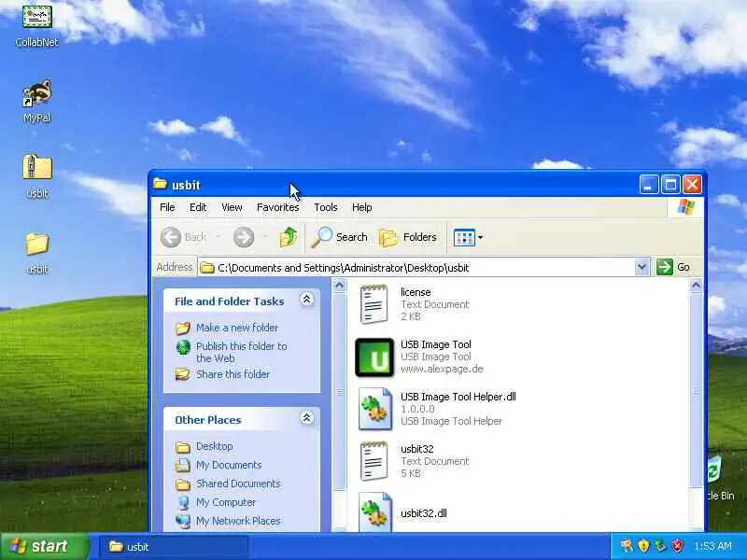The height and width of the screenshot is (560, 747).
Task: Open the Views dropdown arrow
Action: tap(480, 237)
